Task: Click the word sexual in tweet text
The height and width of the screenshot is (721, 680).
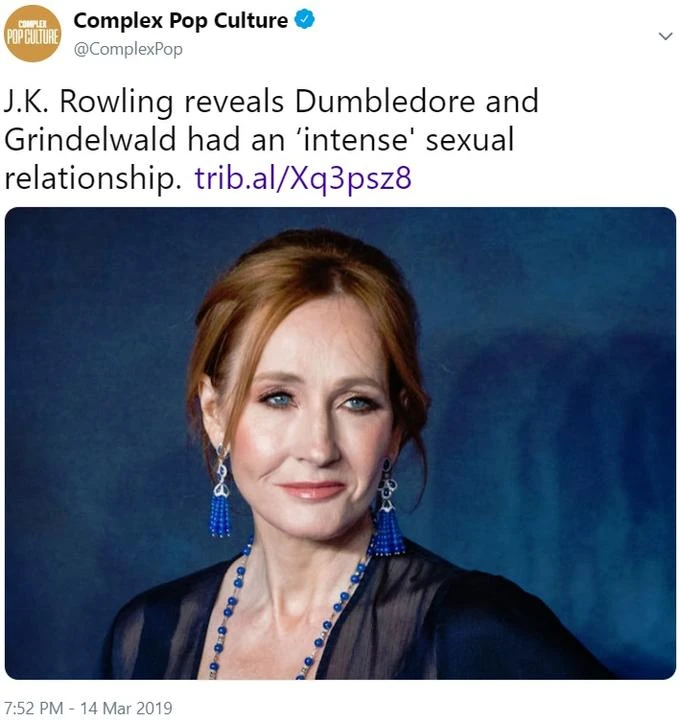Action: 470,140
